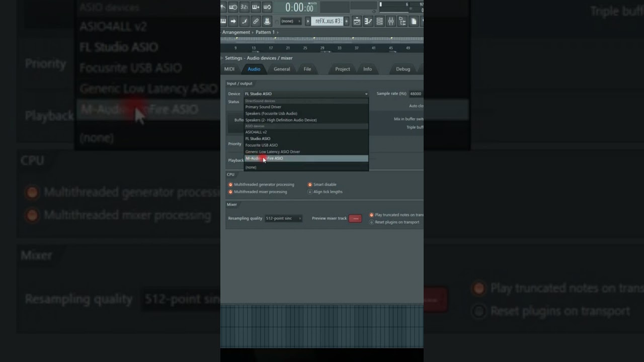Click the chain link multilink icon
644x362 pixels.
(x=256, y=21)
